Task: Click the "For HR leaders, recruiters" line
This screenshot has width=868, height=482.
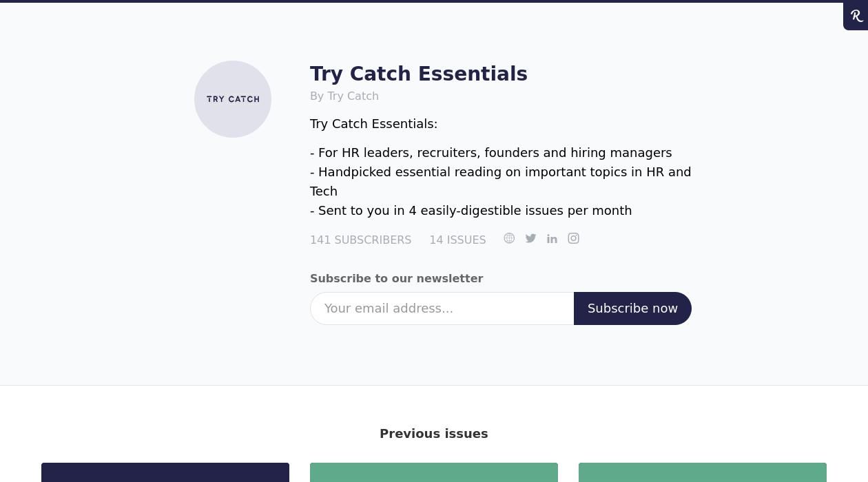Action: tap(490, 153)
